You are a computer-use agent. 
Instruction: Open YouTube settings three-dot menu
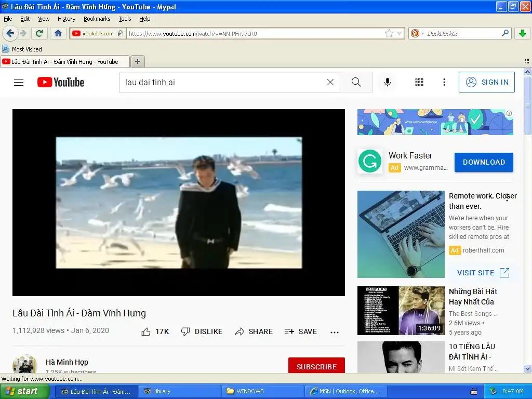444,82
